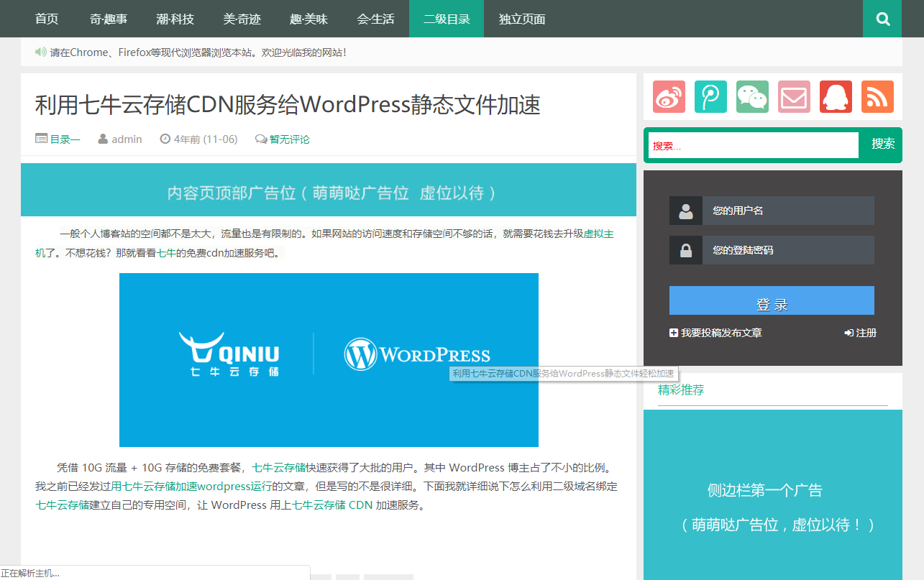Focus the 您的用户名 input field

pos(788,211)
